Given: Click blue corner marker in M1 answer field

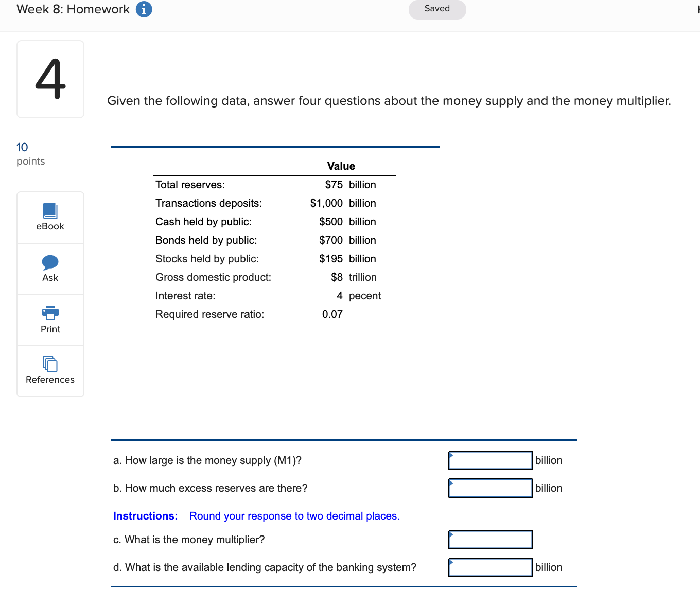Looking at the screenshot, I should 451,454.
